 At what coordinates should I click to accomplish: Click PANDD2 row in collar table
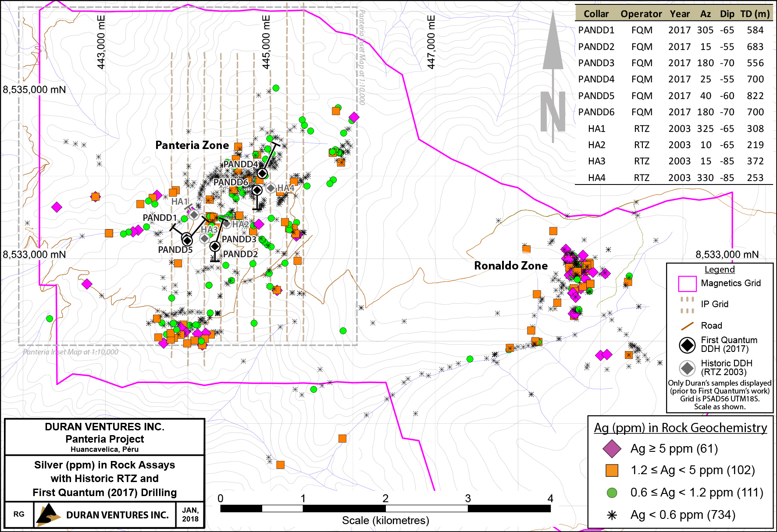click(674, 47)
